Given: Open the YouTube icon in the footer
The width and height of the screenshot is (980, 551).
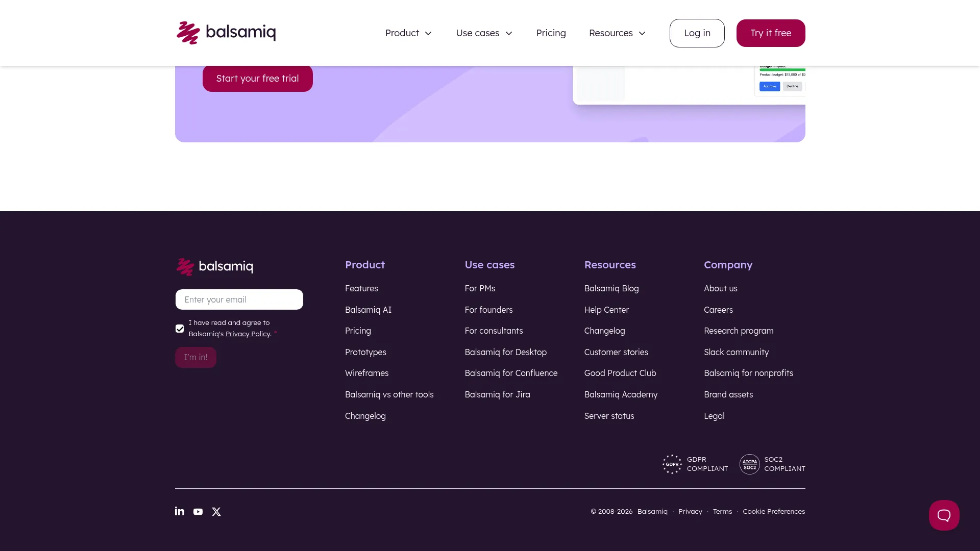Looking at the screenshot, I should [x=198, y=512].
